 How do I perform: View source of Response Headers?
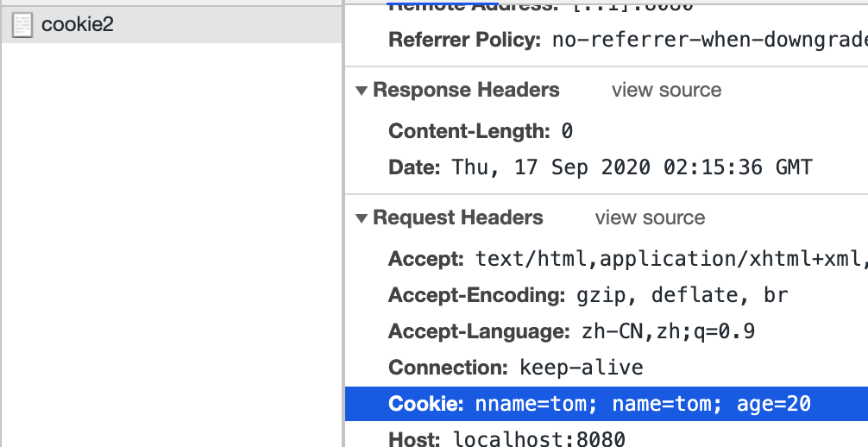point(666,90)
